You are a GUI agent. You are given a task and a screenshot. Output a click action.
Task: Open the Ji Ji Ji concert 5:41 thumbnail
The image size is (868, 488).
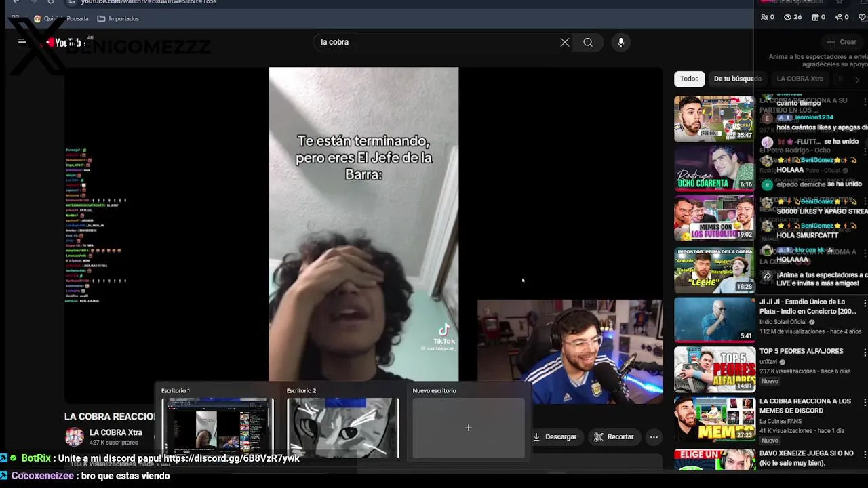coord(713,319)
